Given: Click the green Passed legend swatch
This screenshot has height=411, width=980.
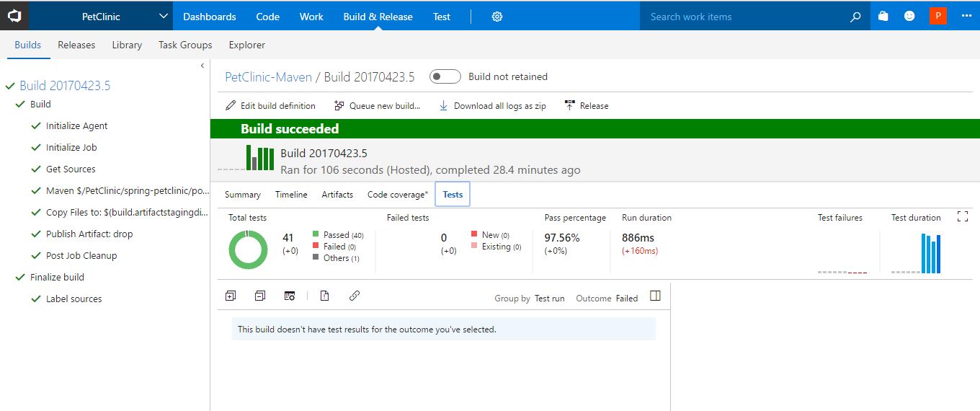Looking at the screenshot, I should coord(316,234).
